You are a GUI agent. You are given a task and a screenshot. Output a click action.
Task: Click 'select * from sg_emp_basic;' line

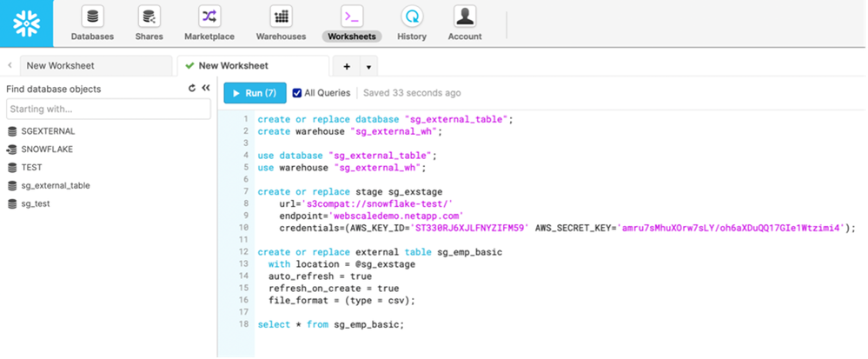[331, 324]
